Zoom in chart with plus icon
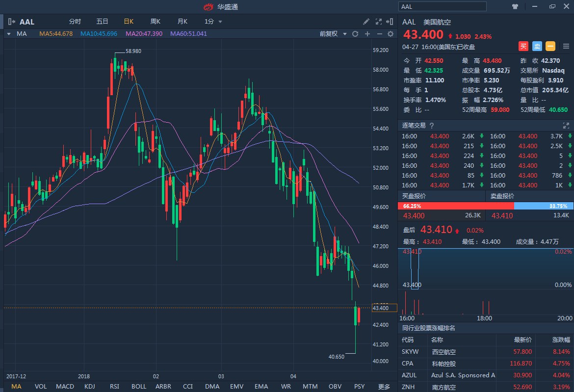Screen dimensions: 574x392 tap(367, 34)
